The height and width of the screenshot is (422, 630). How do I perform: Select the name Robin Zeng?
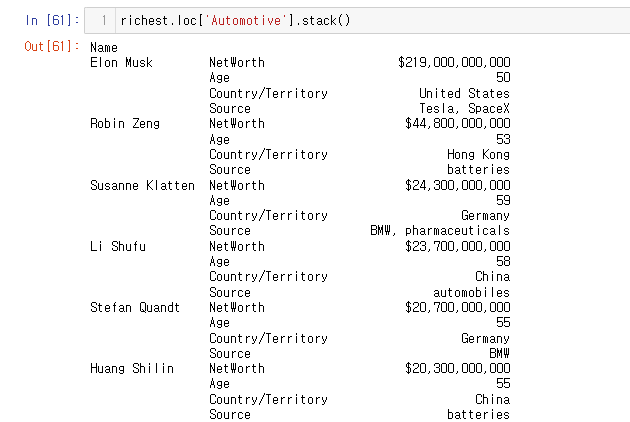pos(125,123)
